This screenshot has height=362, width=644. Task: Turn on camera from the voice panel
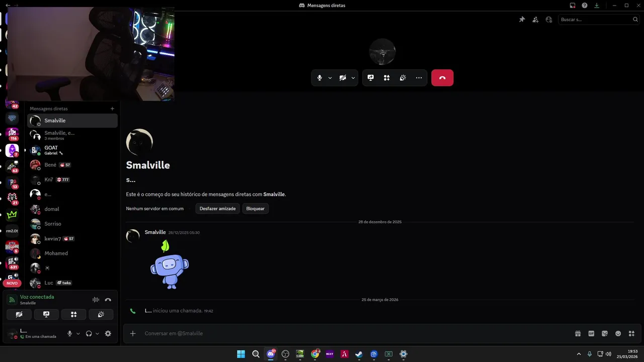[19, 315]
